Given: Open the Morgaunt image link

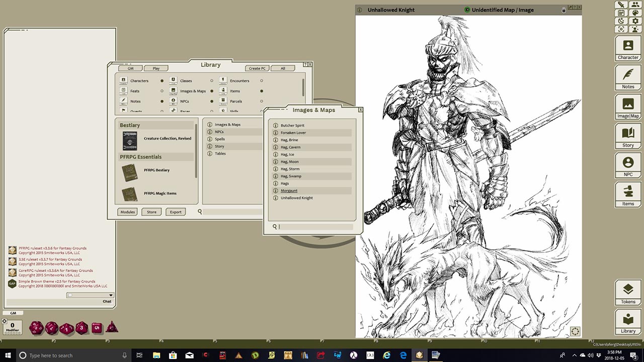Looking at the screenshot, I should [289, 191].
